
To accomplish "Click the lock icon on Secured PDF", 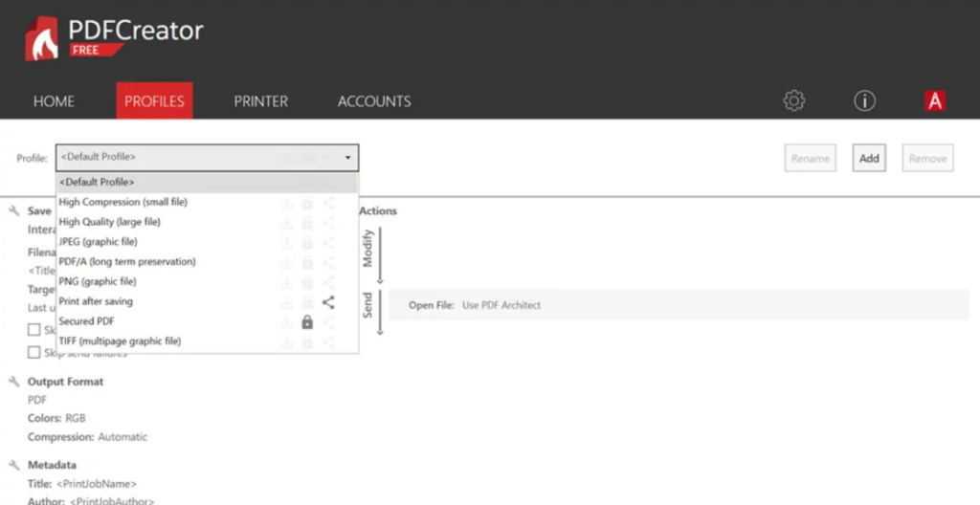I will click(x=307, y=322).
